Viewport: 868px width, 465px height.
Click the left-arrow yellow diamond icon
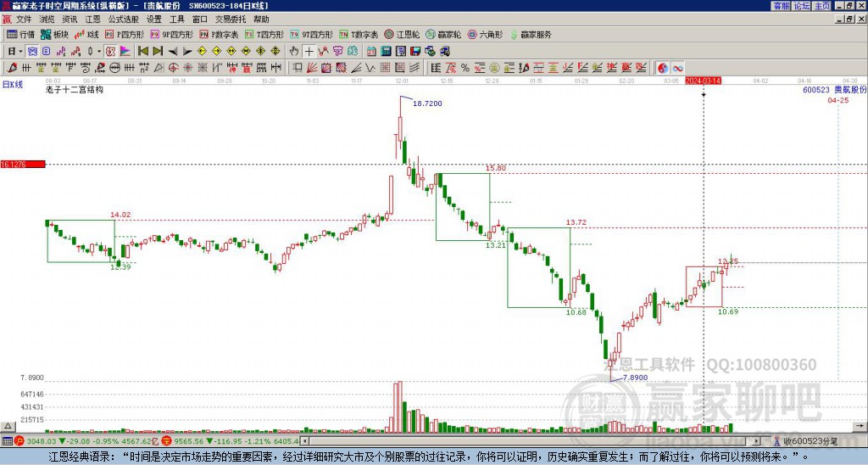tap(202, 52)
